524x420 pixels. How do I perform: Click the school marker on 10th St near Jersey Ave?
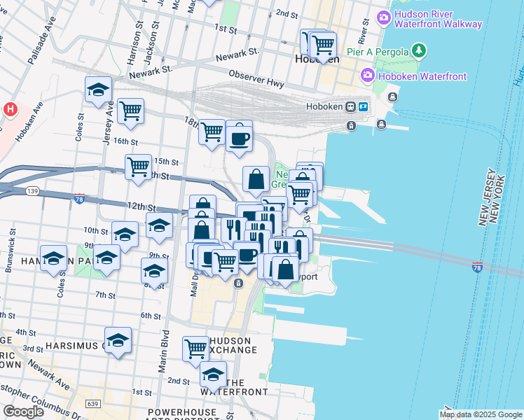click(125, 237)
